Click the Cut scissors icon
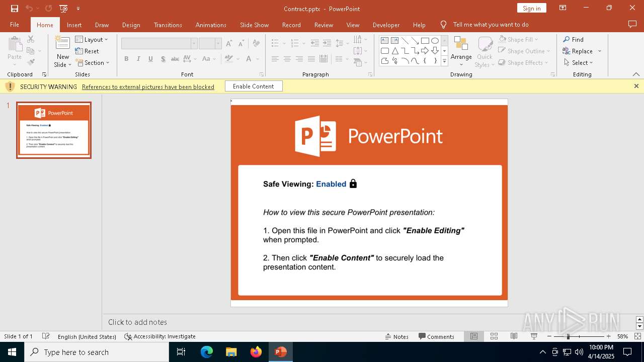 click(31, 39)
